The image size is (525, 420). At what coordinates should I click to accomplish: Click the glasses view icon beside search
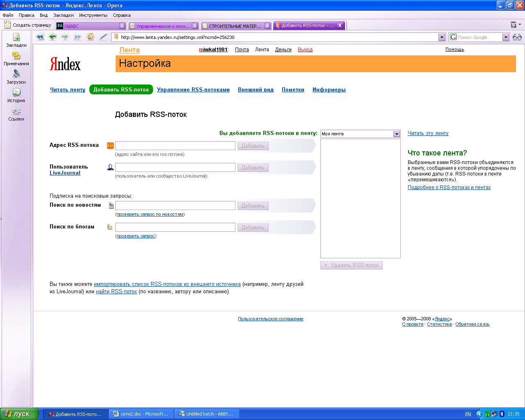point(517,37)
